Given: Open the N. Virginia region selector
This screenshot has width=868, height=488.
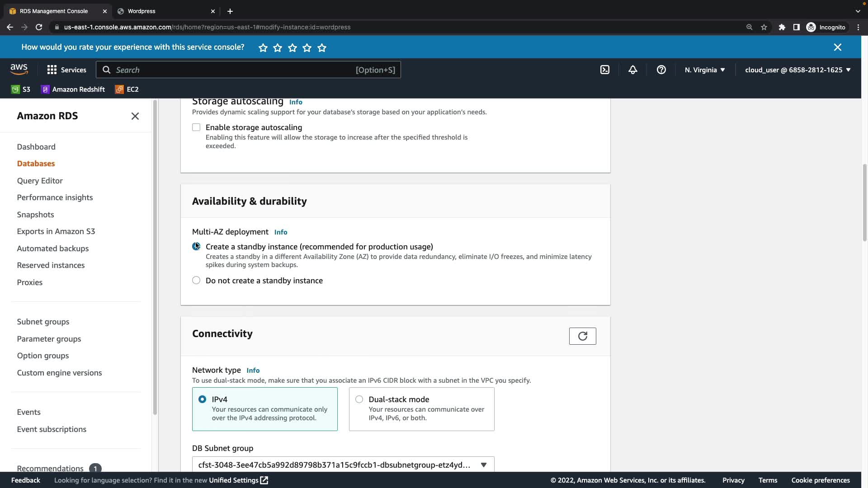Looking at the screenshot, I should (x=704, y=70).
